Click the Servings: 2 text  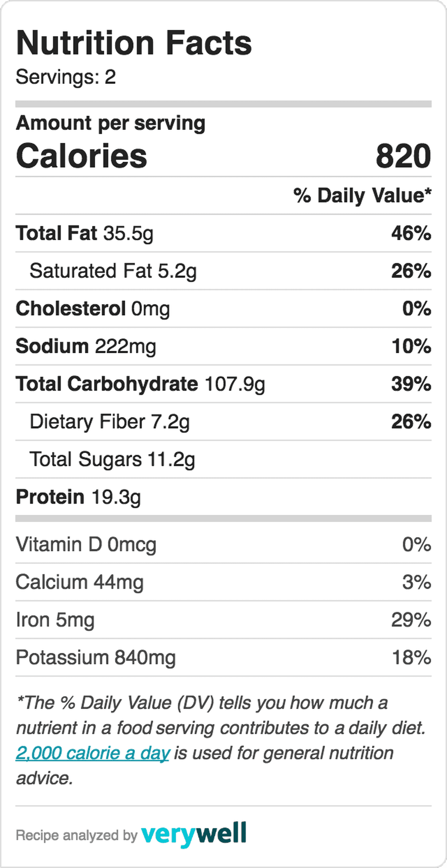pos(66,77)
